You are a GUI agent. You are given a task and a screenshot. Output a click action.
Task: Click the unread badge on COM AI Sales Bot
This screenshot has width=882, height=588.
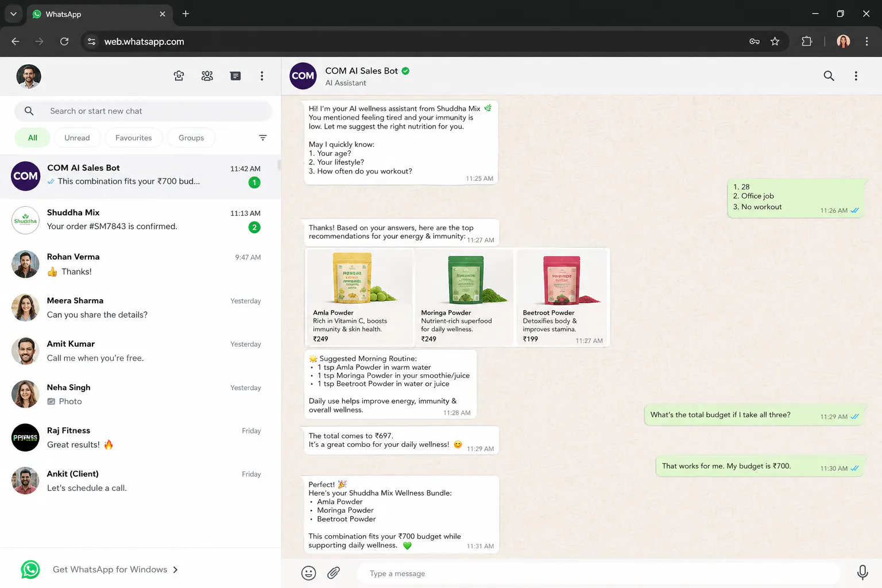254,183
